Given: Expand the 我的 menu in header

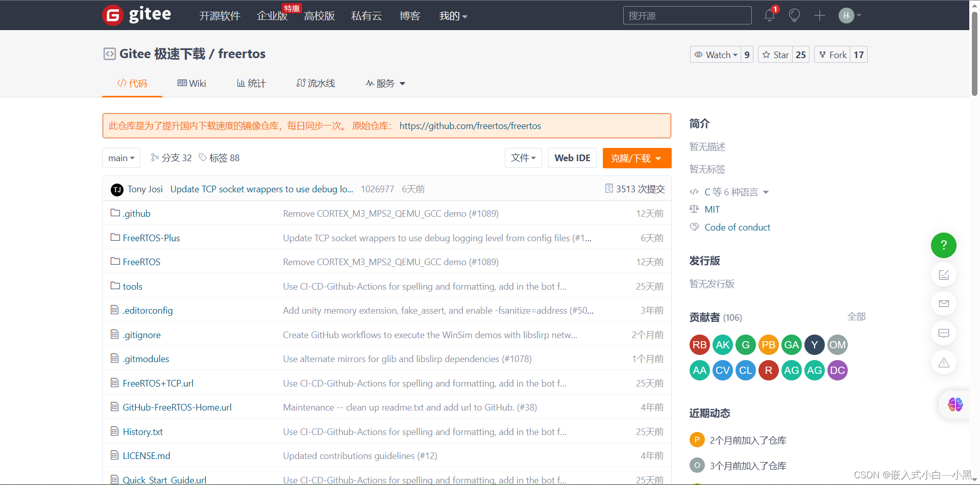Looking at the screenshot, I should pos(453,16).
